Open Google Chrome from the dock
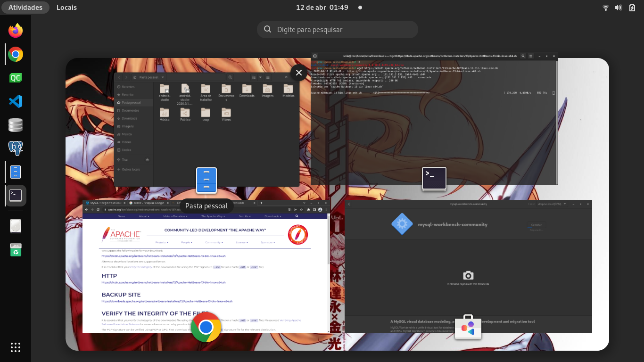Viewport: 644px width, 362px height. tap(16, 54)
